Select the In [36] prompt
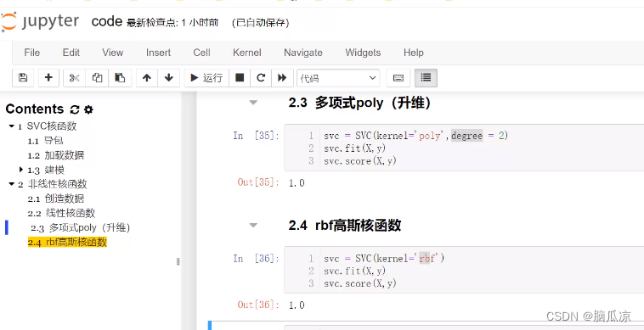644x330 pixels. point(257,259)
